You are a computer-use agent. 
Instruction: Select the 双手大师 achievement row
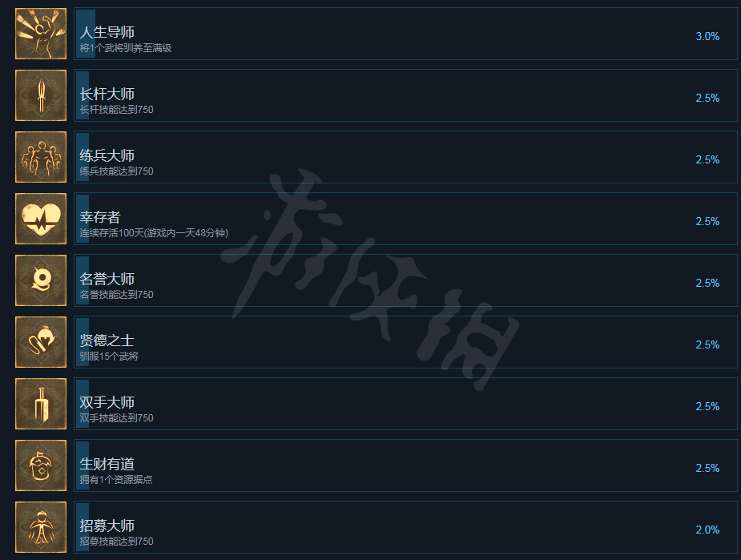405,404
